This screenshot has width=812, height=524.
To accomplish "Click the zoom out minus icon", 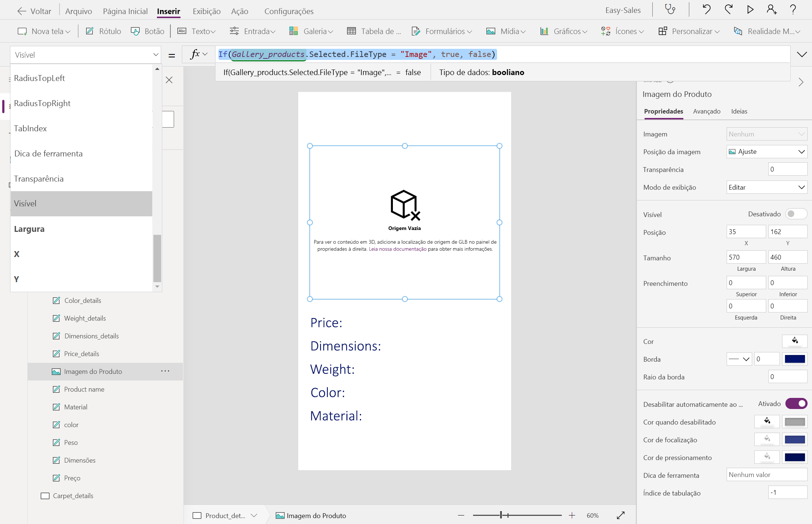I will point(461,515).
